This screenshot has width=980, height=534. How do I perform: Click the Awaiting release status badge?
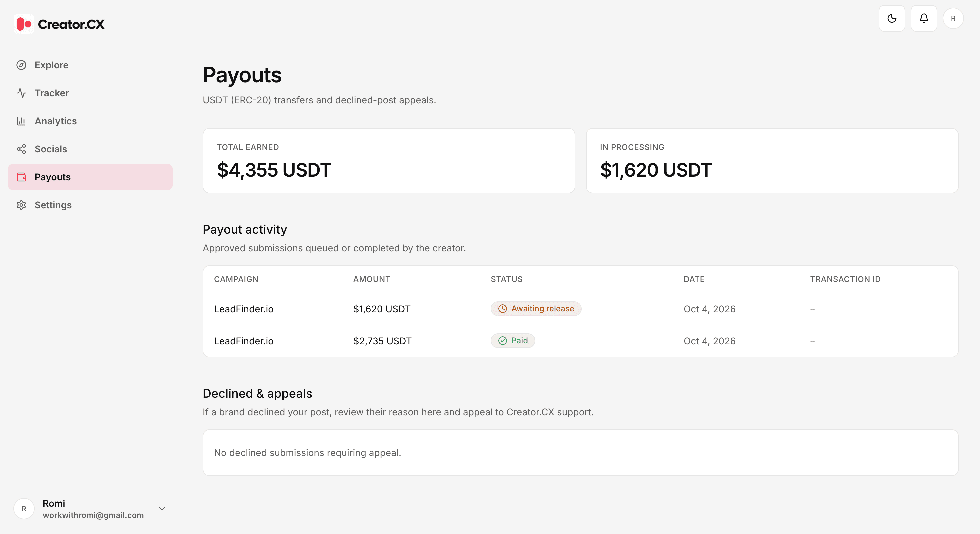pos(536,309)
